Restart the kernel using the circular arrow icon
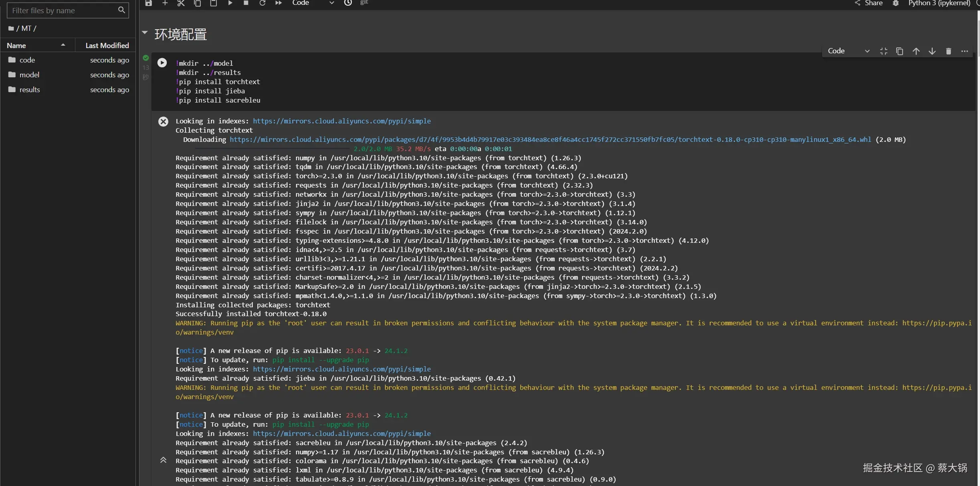 pyautogui.click(x=262, y=3)
